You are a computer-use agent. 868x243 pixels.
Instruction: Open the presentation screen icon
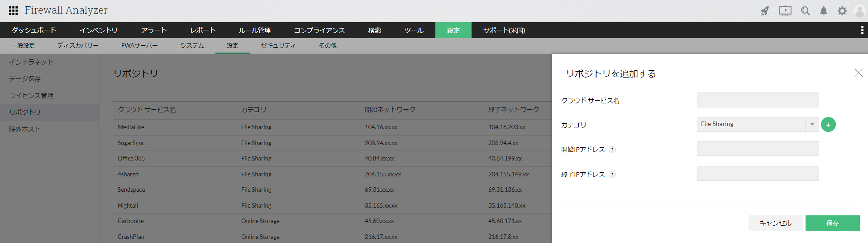tap(785, 11)
